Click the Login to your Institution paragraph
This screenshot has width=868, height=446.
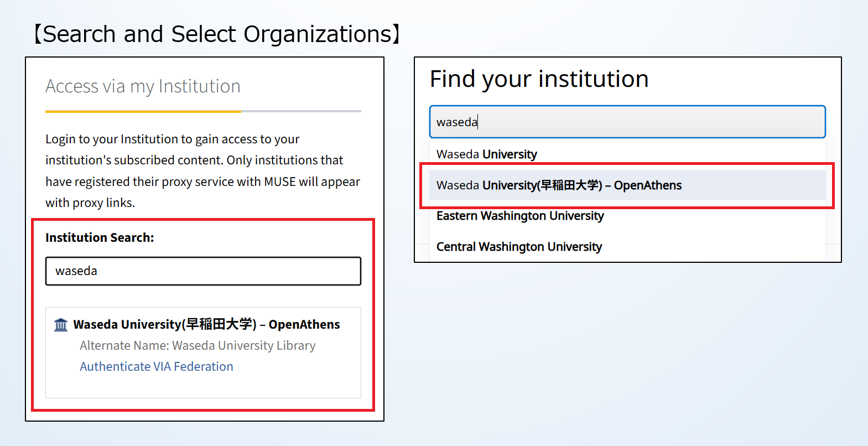202,170
